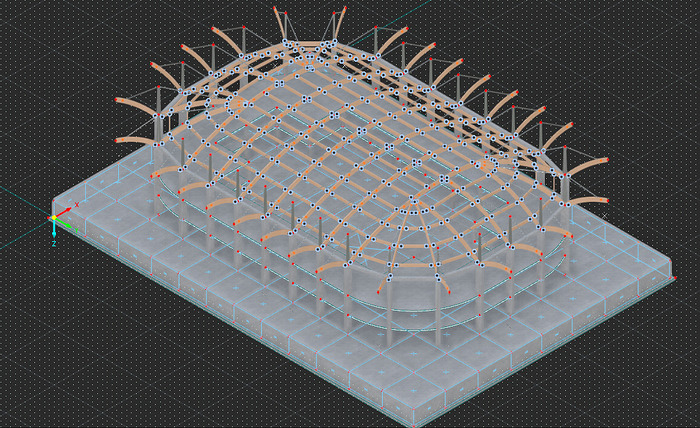
Task: Click the yellow origin point of coordinate axes
Action: [54, 218]
